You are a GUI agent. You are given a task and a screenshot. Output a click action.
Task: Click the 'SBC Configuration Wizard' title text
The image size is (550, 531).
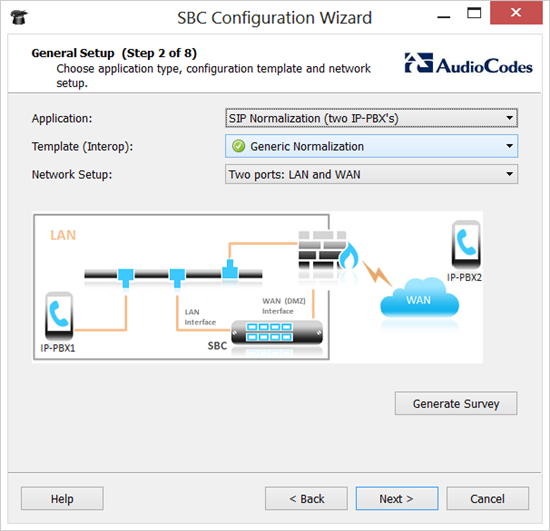click(274, 18)
